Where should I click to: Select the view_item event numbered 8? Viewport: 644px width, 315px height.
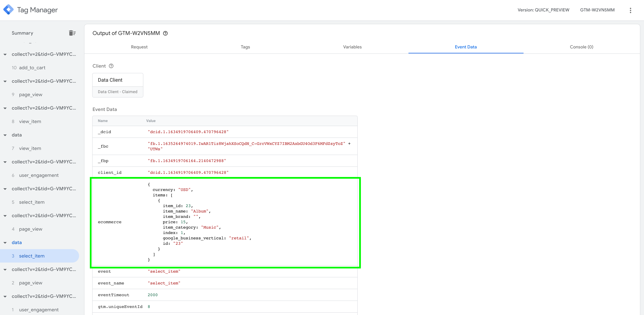30,121
